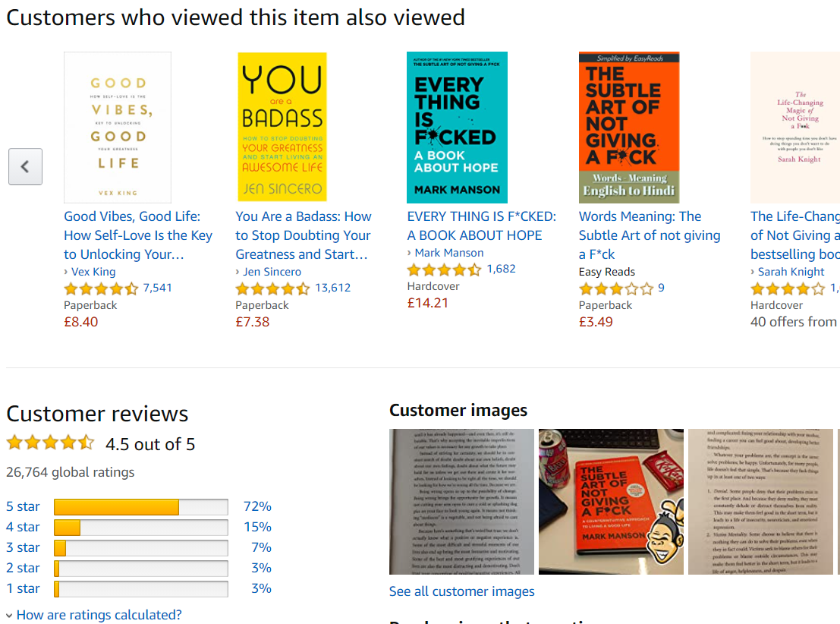
Task: Open the Jen Sincero author link
Action: click(272, 272)
